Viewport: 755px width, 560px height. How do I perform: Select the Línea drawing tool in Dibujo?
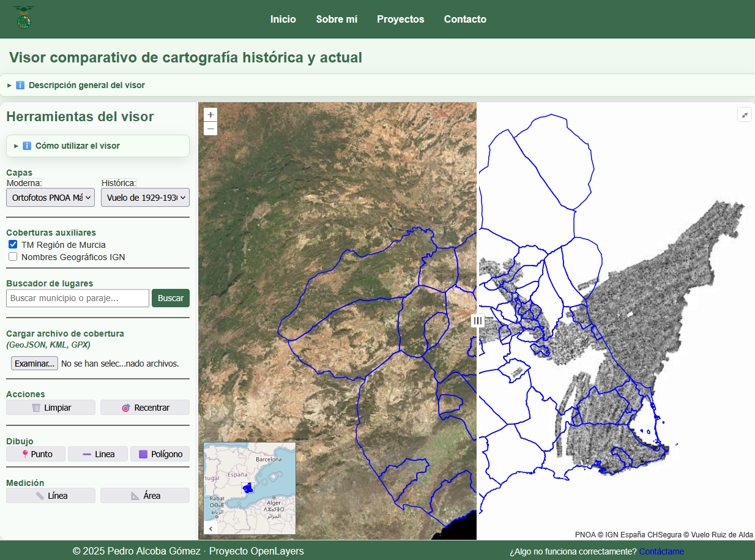98,454
